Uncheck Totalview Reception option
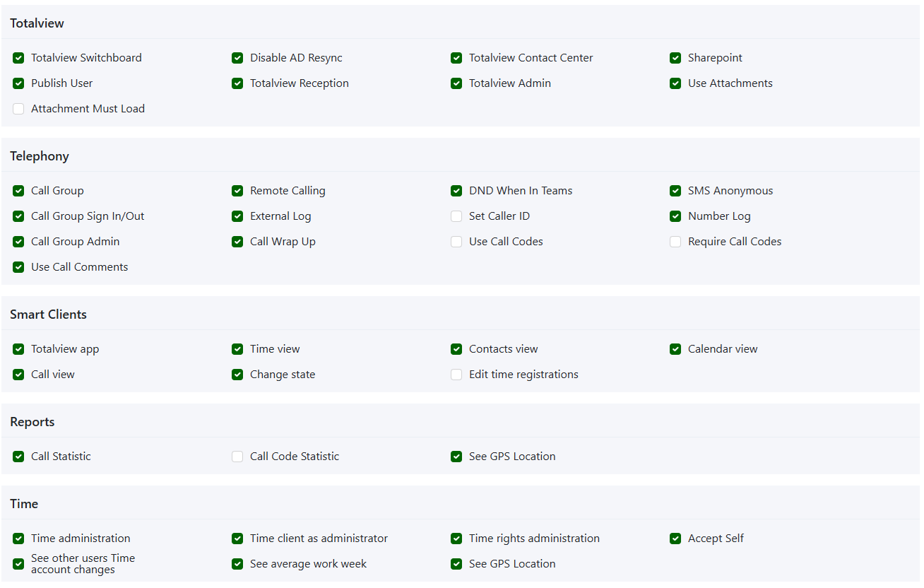924x588 pixels. coord(237,83)
